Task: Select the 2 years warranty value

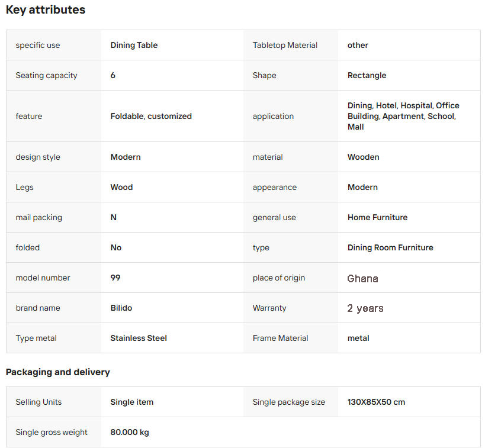Action: (x=365, y=308)
